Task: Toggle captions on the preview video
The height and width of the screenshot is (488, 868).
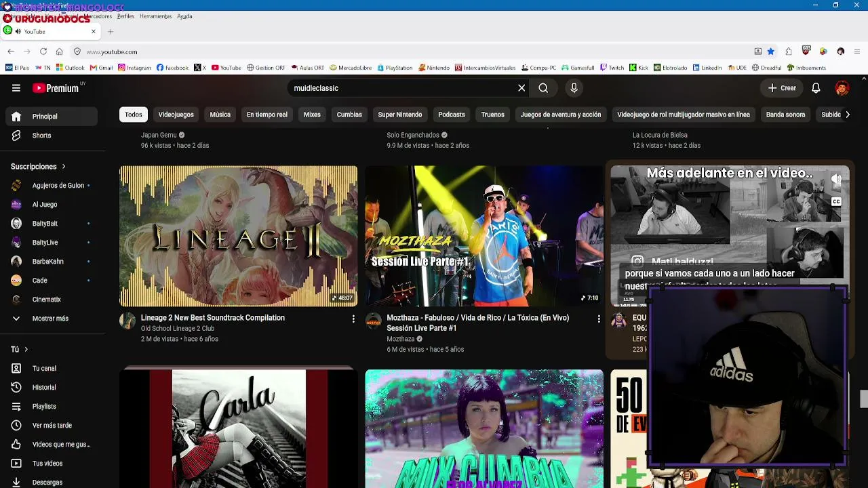Action: (x=836, y=201)
